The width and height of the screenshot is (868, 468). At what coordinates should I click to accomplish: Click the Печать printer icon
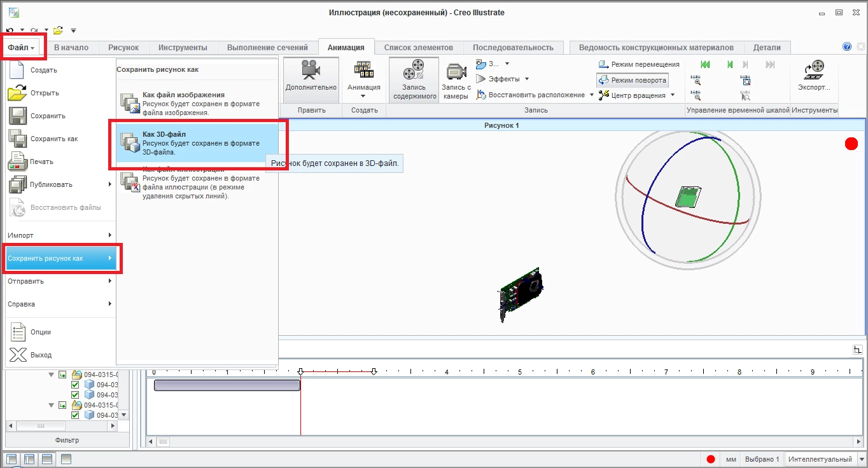(17, 162)
